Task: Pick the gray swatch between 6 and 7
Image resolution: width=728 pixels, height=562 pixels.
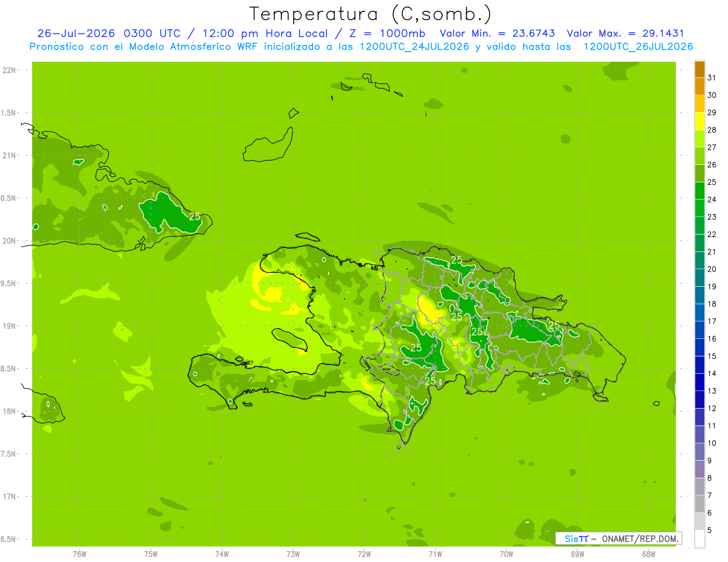Action: click(699, 504)
